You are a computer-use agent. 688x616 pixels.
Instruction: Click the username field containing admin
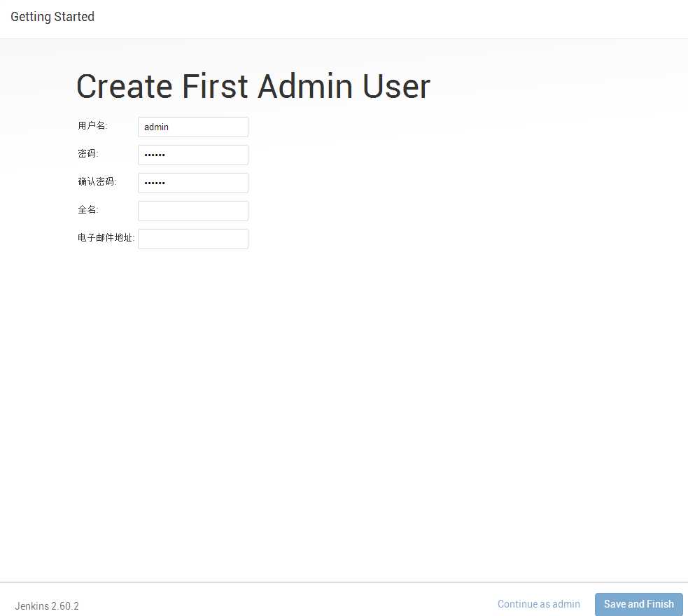point(193,127)
